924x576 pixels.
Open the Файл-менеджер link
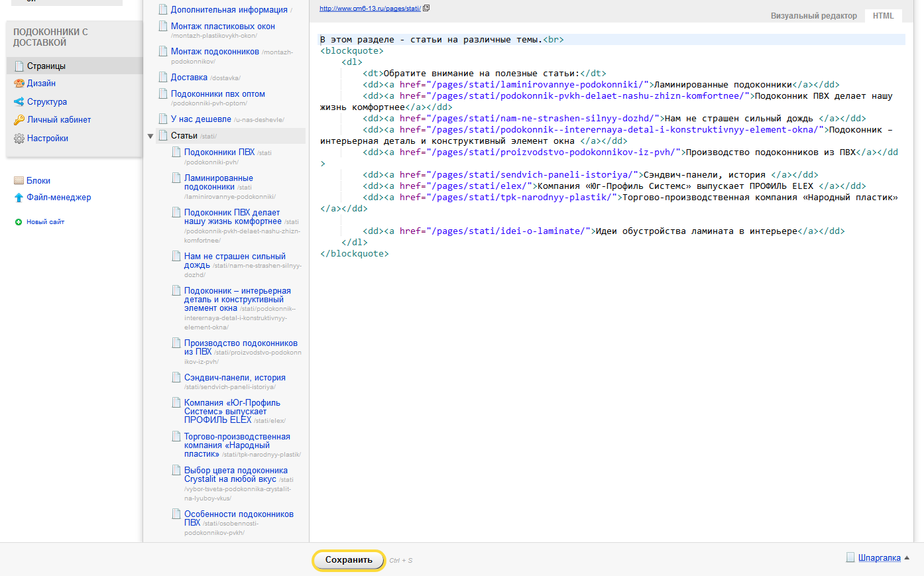[x=59, y=198]
